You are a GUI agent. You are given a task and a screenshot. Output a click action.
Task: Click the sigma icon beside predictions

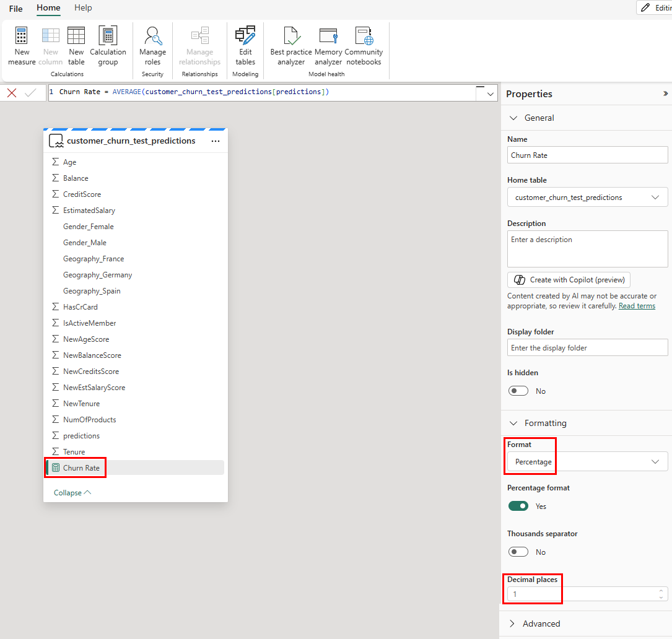pyautogui.click(x=55, y=435)
